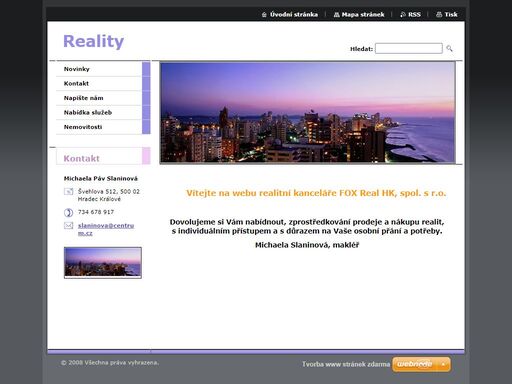This screenshot has height=384, width=512.
Task: Click the home icon beside Úvodní stránka
Action: (264, 15)
